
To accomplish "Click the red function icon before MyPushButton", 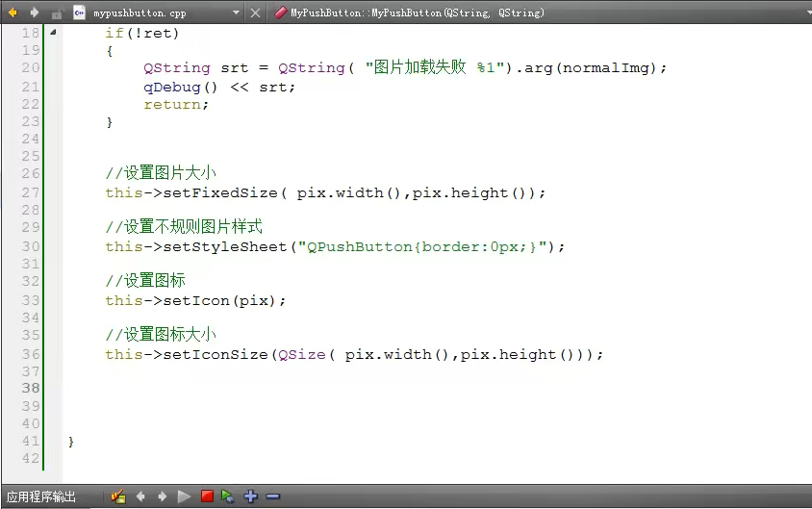I will click(x=280, y=13).
